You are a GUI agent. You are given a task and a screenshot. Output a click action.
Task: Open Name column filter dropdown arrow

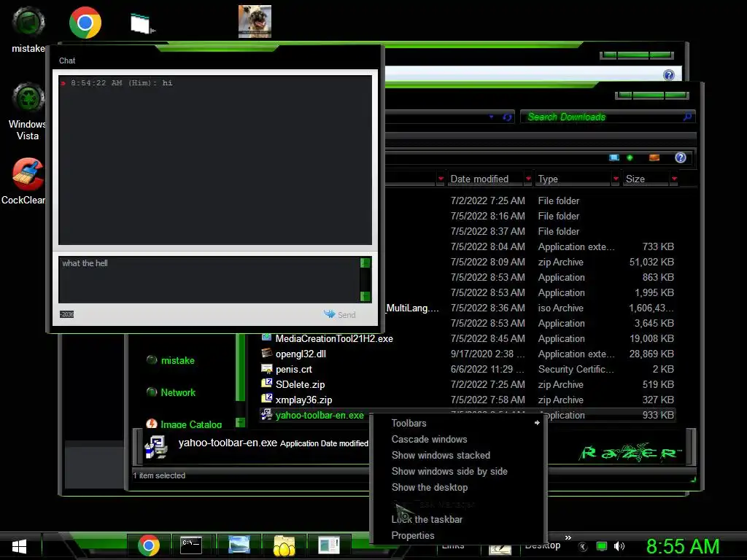(x=441, y=179)
